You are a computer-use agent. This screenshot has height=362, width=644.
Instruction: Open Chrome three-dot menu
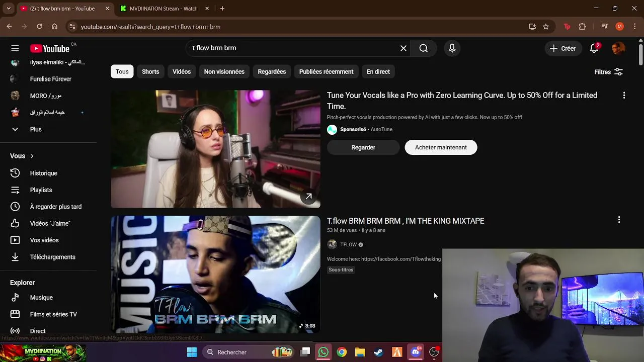pyautogui.click(x=634, y=27)
